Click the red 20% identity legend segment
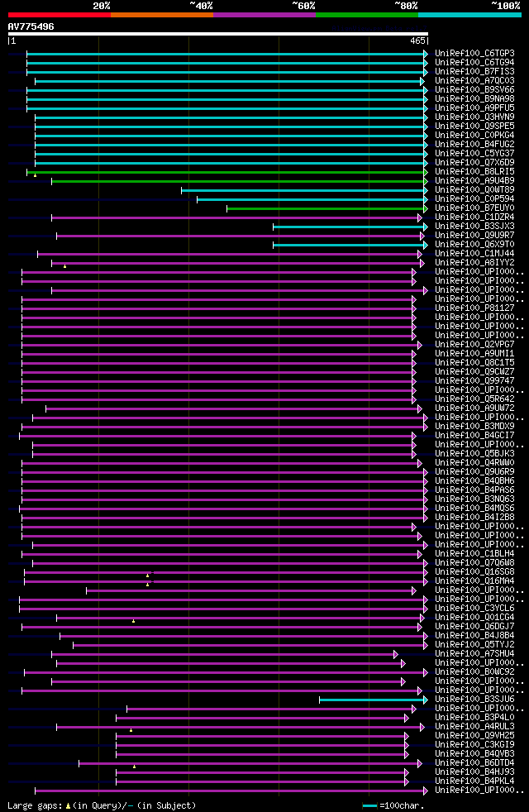This screenshot has width=529, height=812. tap(60, 15)
